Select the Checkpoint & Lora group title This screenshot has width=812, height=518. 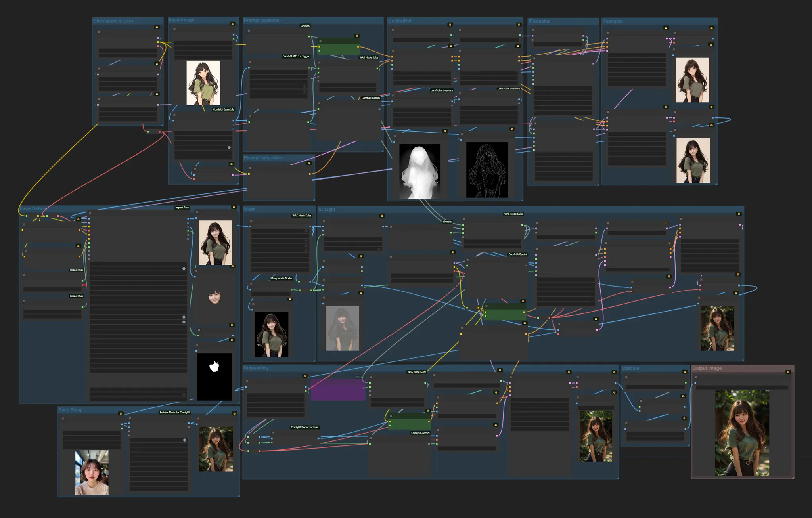(113, 21)
